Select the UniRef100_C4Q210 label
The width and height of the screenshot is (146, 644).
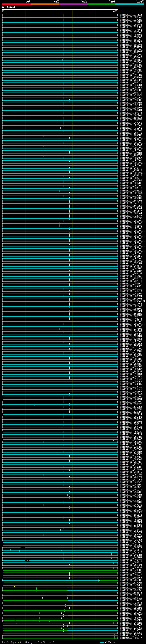point(131,291)
